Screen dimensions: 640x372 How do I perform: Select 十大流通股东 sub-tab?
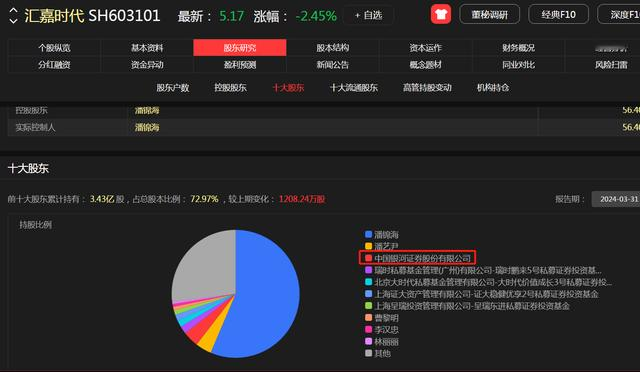coord(354,87)
